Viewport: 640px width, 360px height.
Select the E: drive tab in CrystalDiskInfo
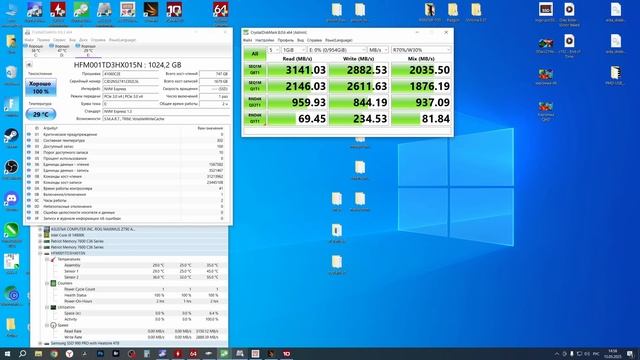click(87, 50)
